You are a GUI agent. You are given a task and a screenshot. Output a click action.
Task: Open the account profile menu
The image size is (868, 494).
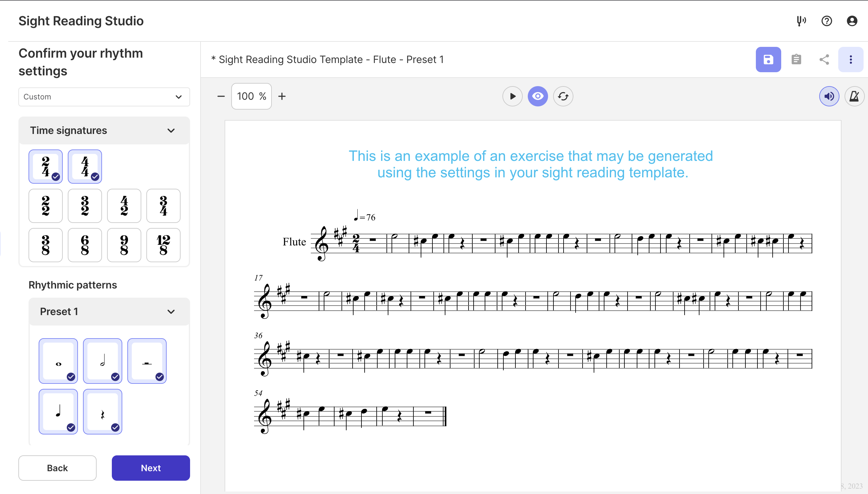pos(852,21)
